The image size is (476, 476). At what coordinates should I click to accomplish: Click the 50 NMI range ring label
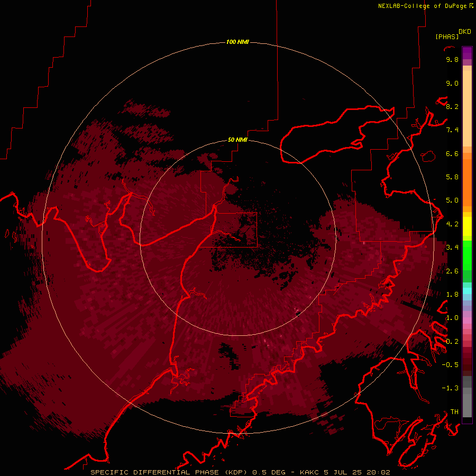click(x=237, y=140)
